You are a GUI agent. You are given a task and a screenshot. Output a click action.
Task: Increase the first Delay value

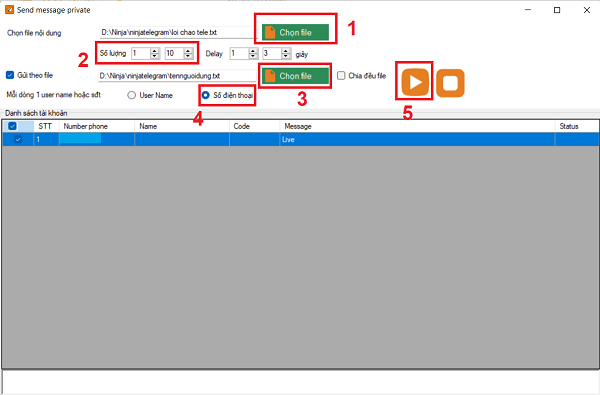click(x=253, y=51)
